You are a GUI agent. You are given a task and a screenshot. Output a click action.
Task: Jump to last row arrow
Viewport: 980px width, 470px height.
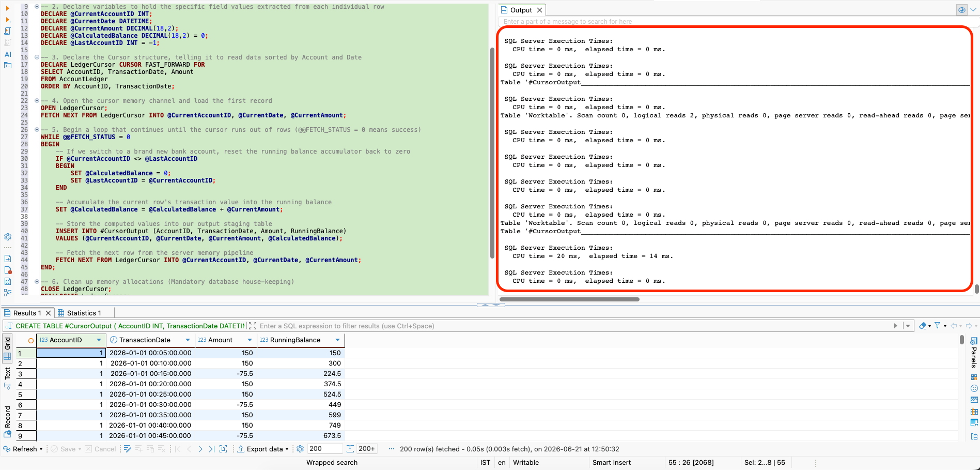[212, 449]
